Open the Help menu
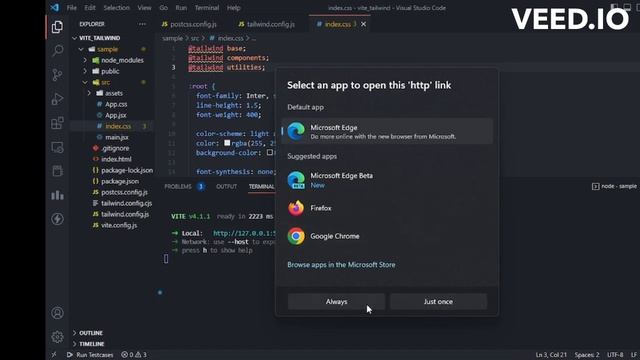Image resolution: width=640 pixels, height=360 pixels. (233, 8)
